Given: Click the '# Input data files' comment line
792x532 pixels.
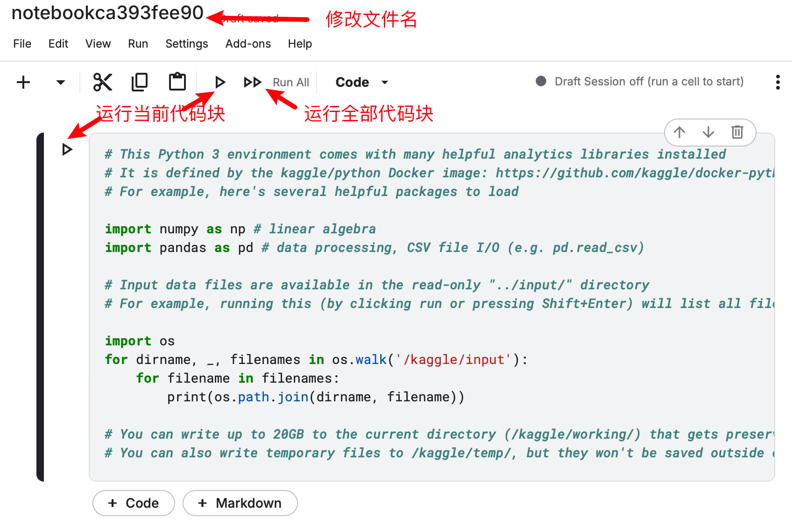Looking at the screenshot, I should (377, 285).
